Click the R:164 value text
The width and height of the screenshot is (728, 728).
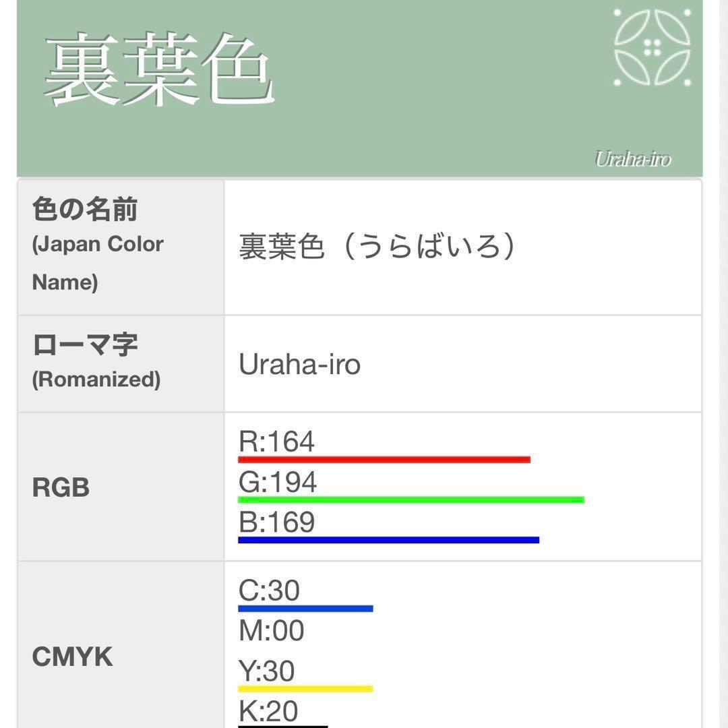click(x=277, y=442)
